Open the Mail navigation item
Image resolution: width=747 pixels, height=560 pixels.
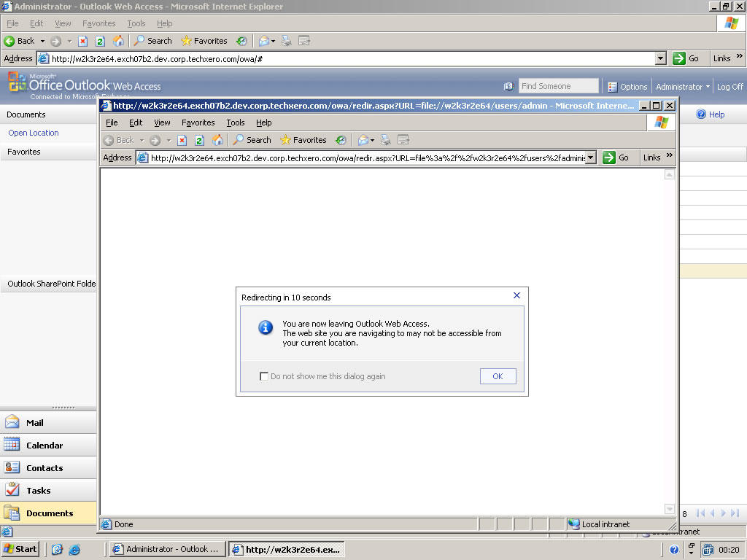point(34,423)
